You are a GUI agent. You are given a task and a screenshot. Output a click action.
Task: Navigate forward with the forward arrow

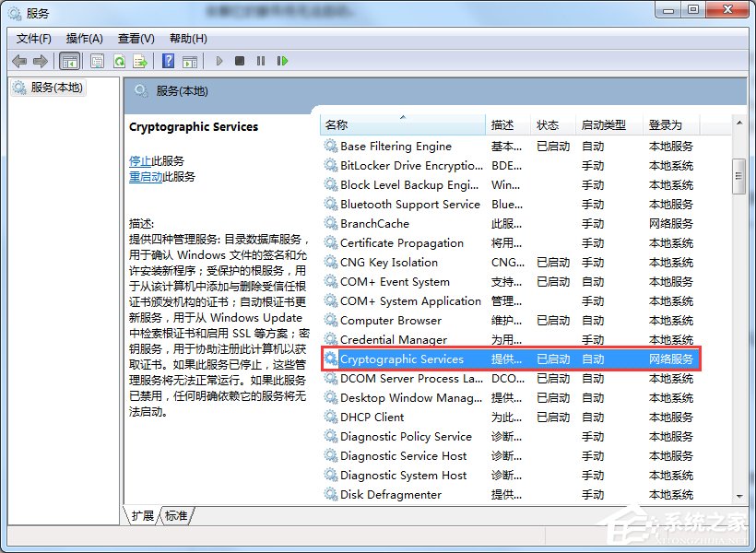click(40, 61)
